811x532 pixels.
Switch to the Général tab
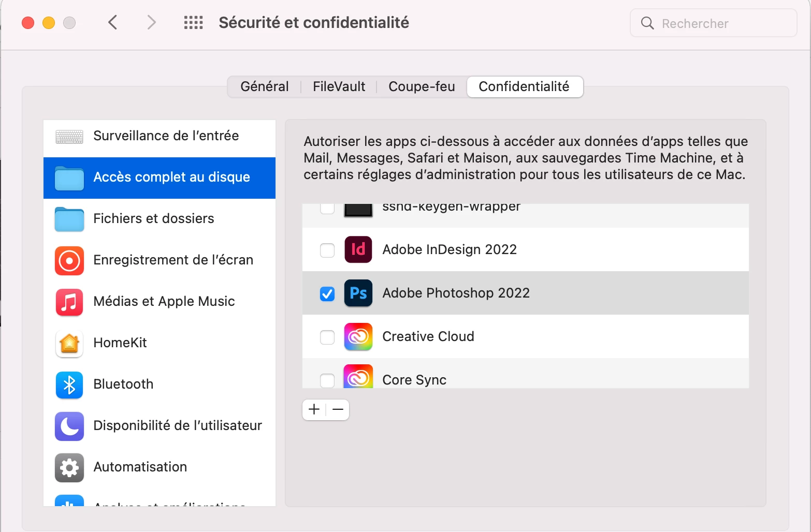265,86
